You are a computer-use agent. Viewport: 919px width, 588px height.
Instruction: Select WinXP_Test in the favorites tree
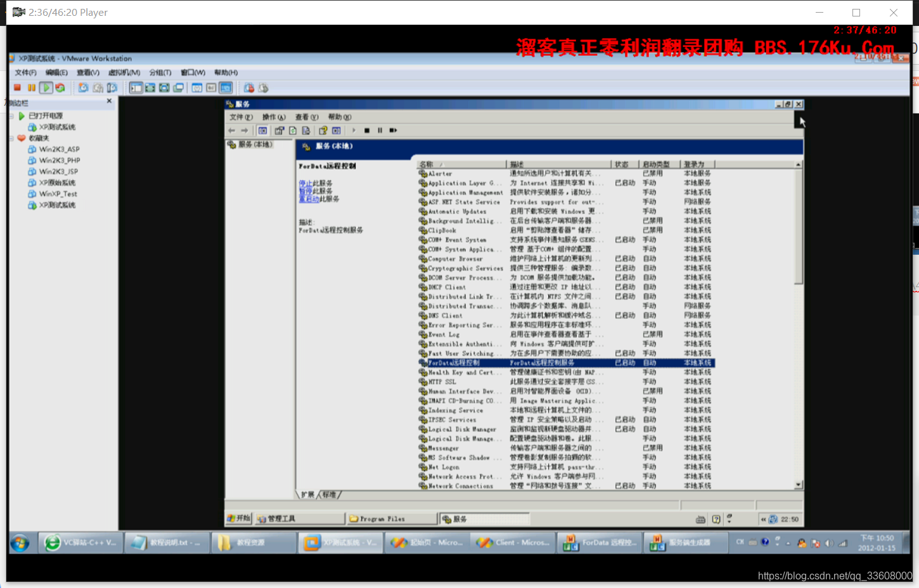[x=53, y=194]
